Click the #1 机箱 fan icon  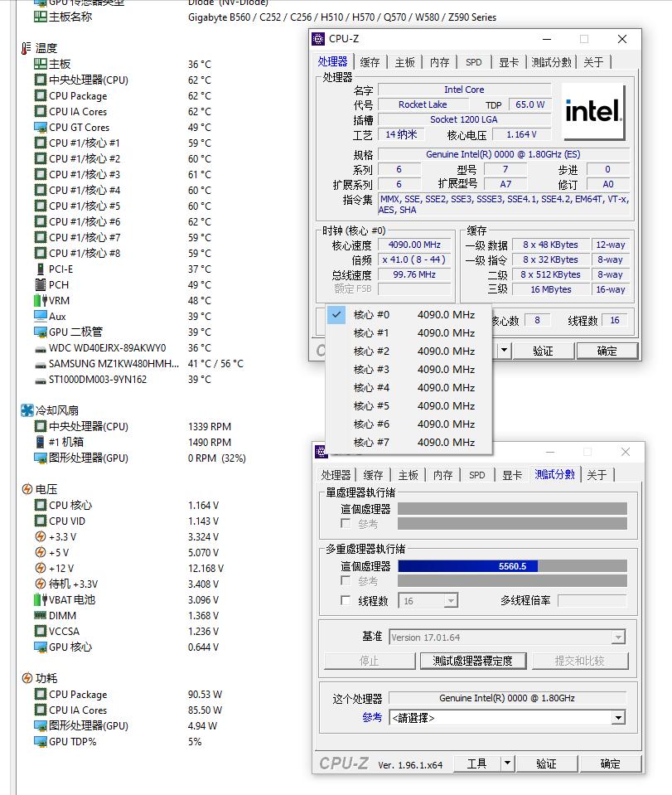41,442
